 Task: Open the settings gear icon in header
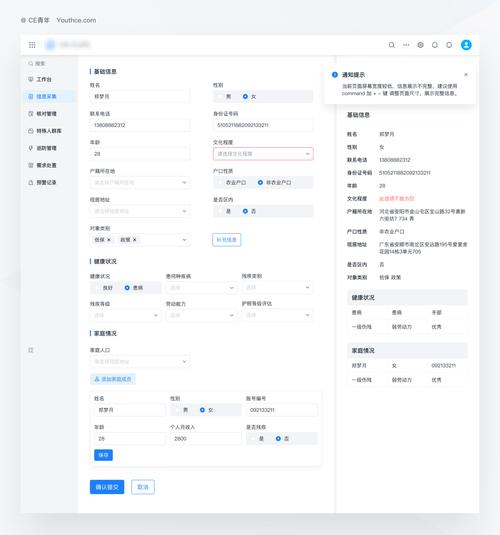[420, 45]
